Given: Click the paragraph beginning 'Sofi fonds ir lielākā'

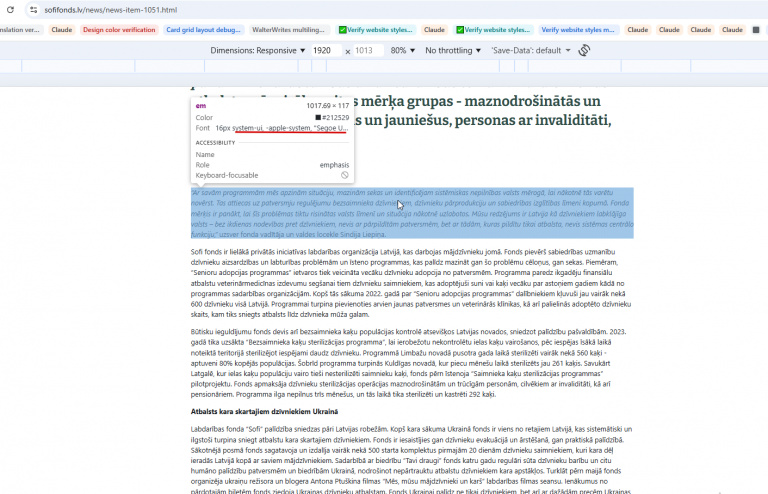Looking at the screenshot, I should [x=411, y=283].
